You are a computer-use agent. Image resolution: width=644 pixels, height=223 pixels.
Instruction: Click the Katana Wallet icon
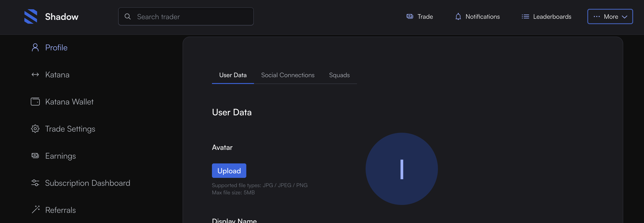35,102
